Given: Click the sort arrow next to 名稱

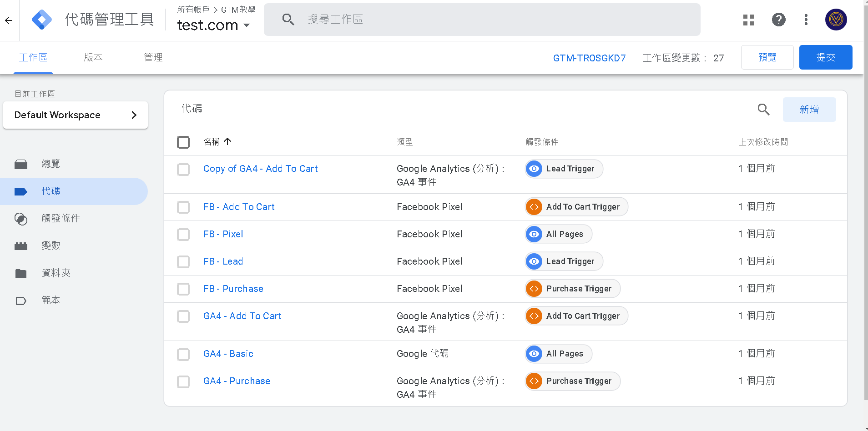Looking at the screenshot, I should [227, 141].
